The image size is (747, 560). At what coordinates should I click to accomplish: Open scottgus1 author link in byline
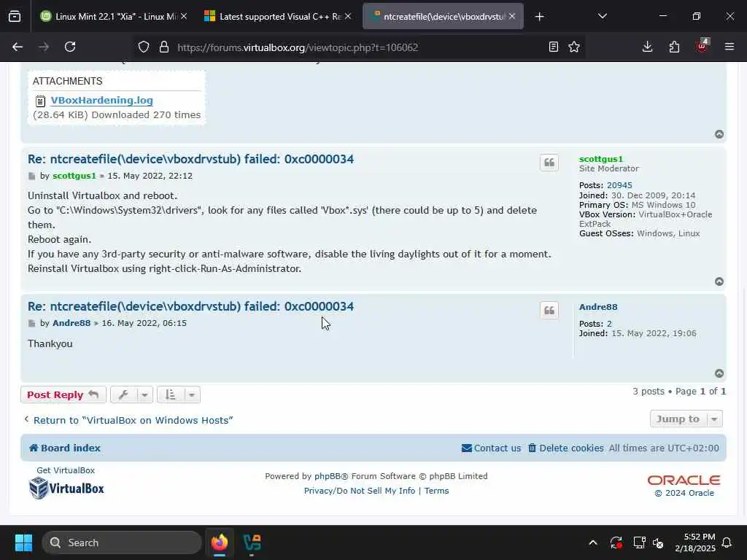click(x=74, y=176)
